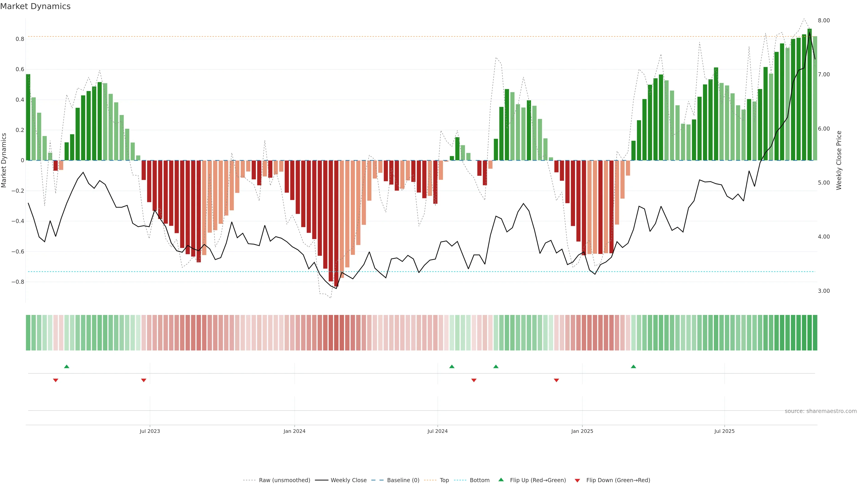
Task: Toggle the Top line legend entry
Action: point(444,480)
